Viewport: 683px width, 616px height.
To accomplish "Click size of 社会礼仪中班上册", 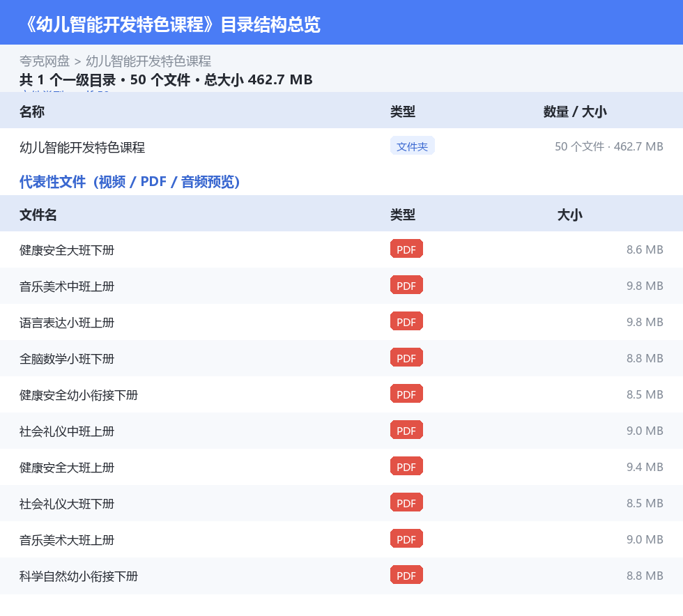I will pos(645,431).
